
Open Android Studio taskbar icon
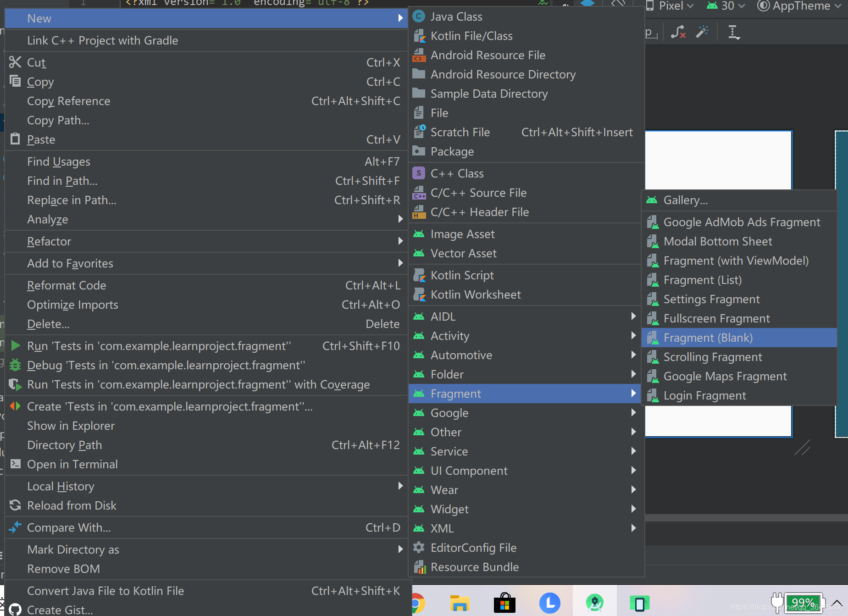pyautogui.click(x=594, y=603)
